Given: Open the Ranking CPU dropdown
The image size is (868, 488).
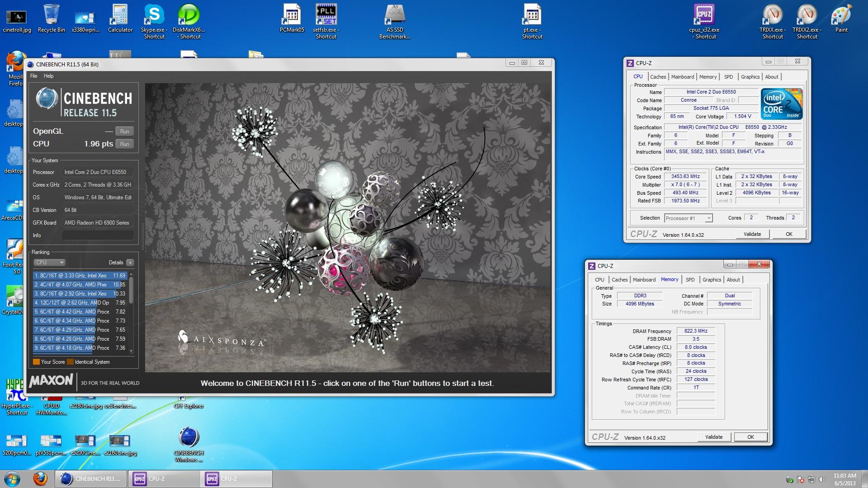Looking at the screenshot, I should [49, 263].
